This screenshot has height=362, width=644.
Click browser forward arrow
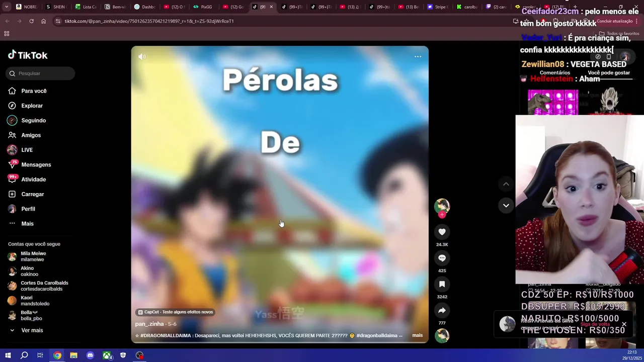point(19,21)
